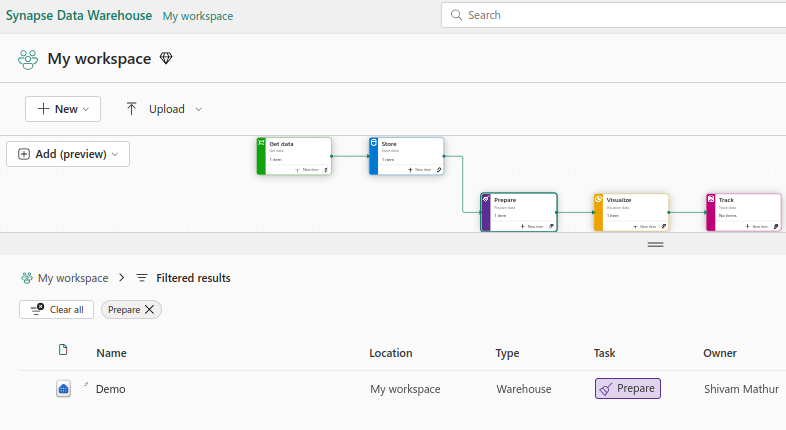Click the premium diamond icon beside workspace title

166,59
